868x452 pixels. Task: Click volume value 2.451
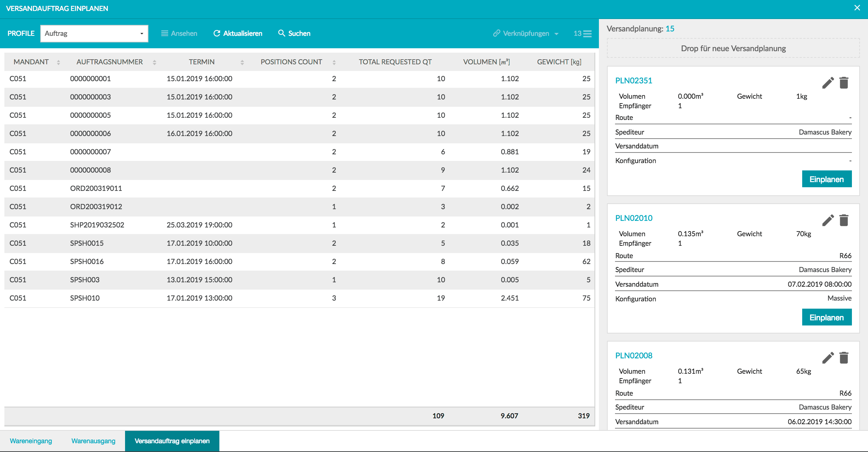point(510,298)
